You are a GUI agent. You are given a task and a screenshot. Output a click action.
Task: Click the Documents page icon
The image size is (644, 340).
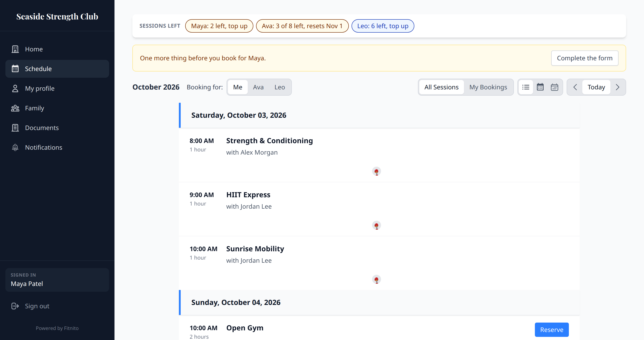(x=15, y=128)
